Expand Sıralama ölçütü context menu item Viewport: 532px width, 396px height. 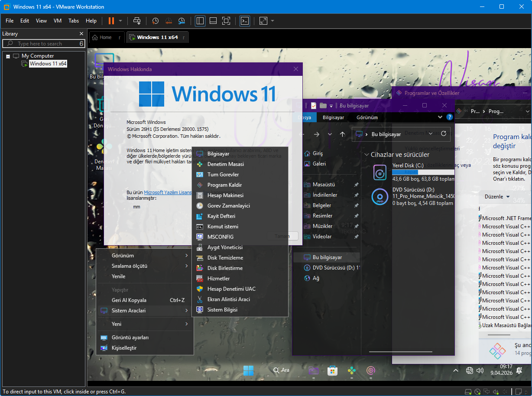pos(144,266)
